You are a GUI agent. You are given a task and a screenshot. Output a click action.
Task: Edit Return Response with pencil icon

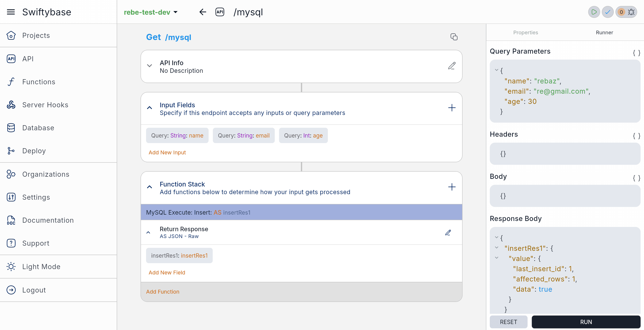[x=448, y=232]
